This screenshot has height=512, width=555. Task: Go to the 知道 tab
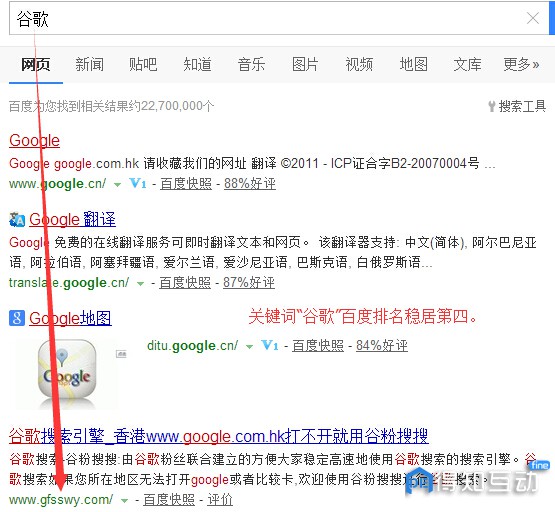[198, 65]
